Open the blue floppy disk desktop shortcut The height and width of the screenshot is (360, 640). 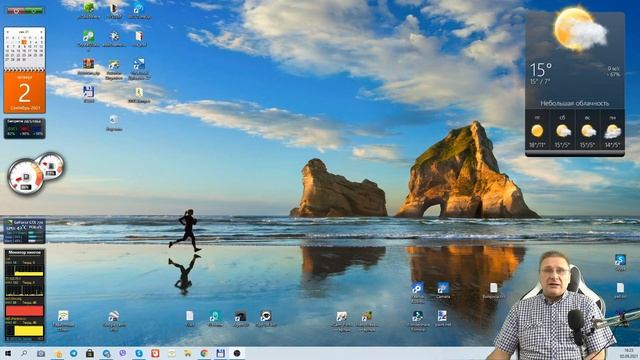89,94
